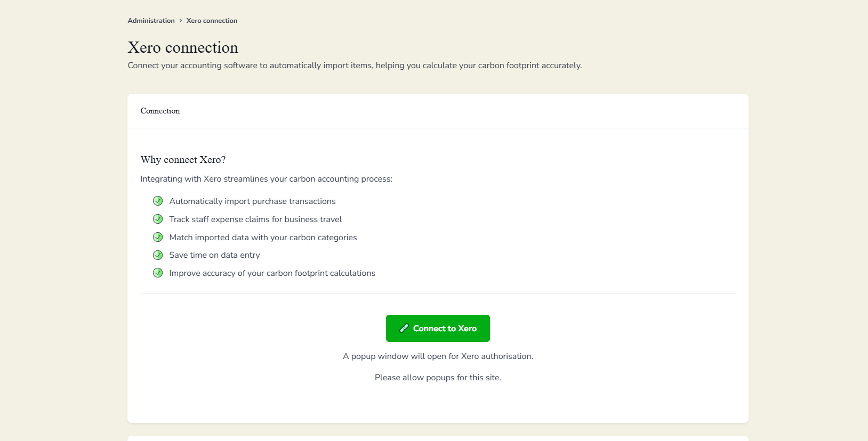
Task: Click check icon beside Track staff expense claims
Action: [x=158, y=219]
